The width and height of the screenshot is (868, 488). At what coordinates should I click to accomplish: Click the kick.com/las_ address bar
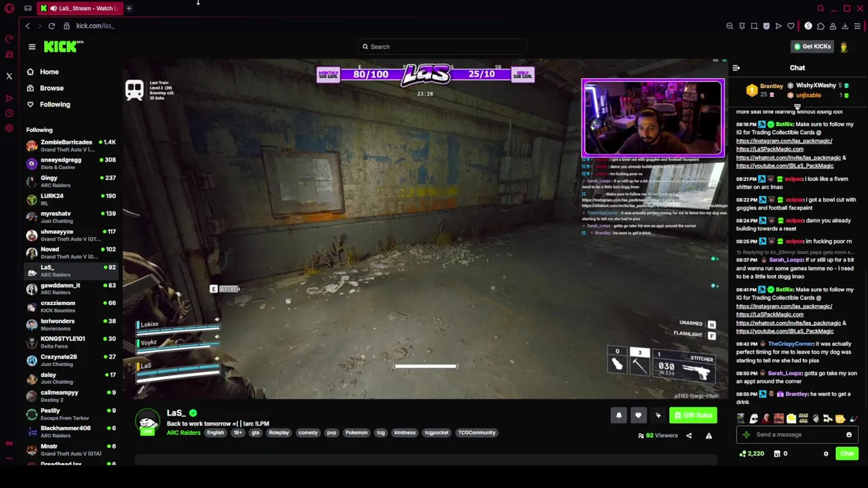pyautogui.click(x=95, y=26)
